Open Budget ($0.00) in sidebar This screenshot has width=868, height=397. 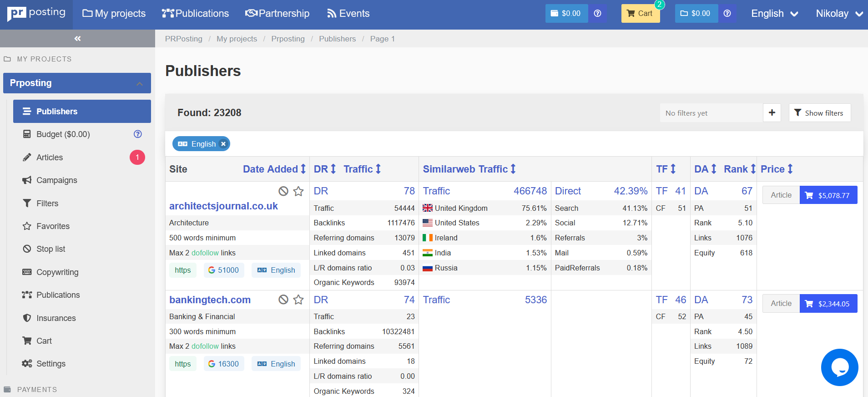63,134
